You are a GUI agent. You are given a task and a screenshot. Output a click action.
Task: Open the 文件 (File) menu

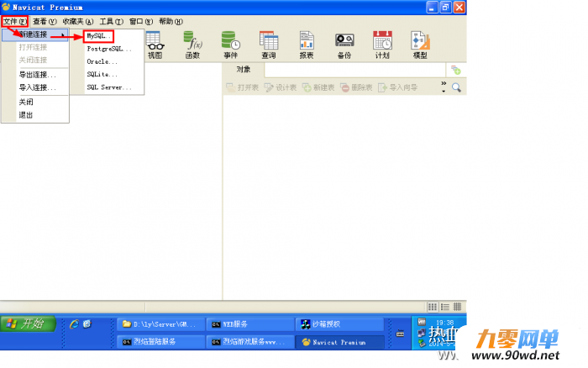[14, 21]
